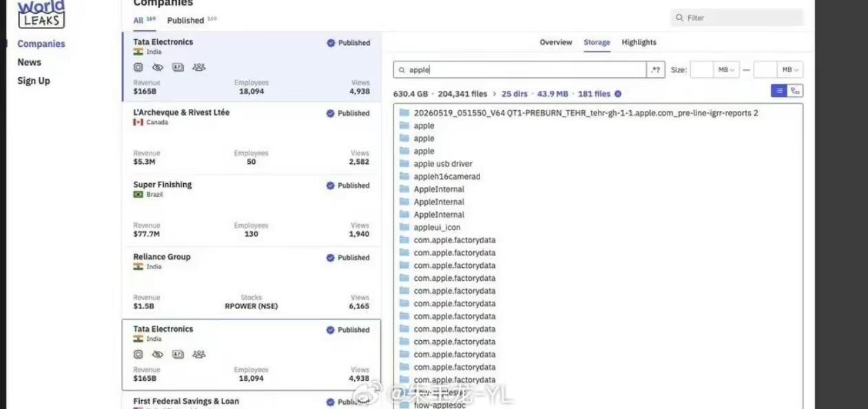Viewport: 868px width, 409px height.
Task: Open the Super Finishing company card
Action: [251, 210]
